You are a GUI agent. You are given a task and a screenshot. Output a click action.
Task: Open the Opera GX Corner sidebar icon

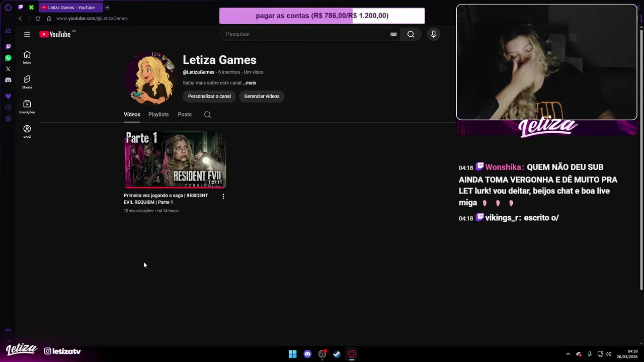click(8, 31)
